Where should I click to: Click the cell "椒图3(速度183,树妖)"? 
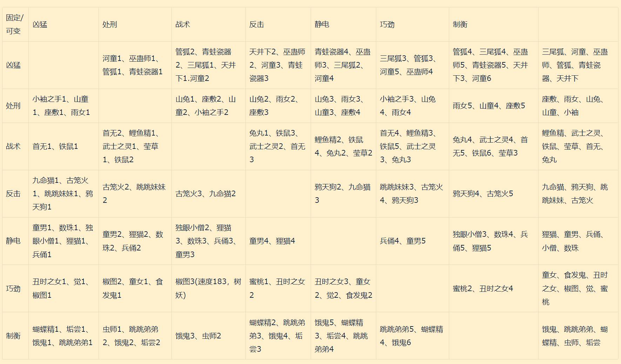pyautogui.click(x=209, y=288)
